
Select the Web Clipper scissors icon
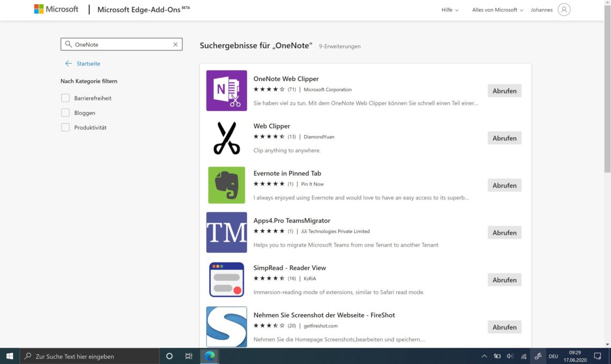[x=226, y=138]
